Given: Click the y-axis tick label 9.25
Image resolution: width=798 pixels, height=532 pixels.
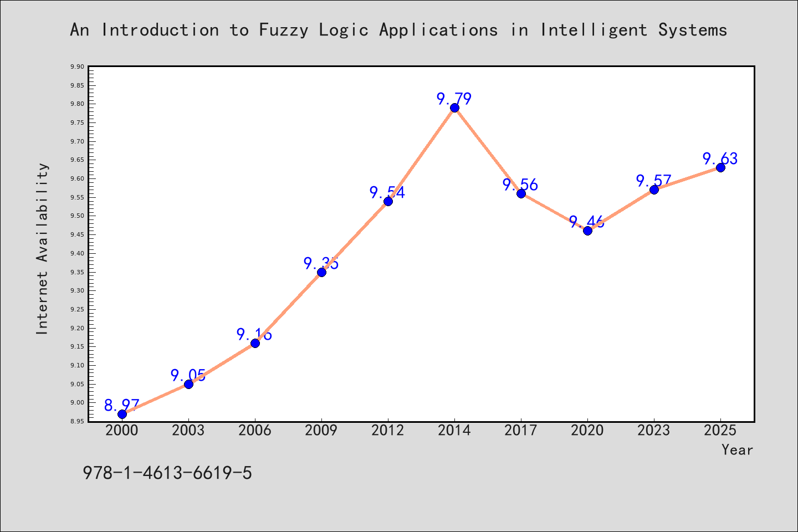Looking at the screenshot, I should click(x=78, y=309).
